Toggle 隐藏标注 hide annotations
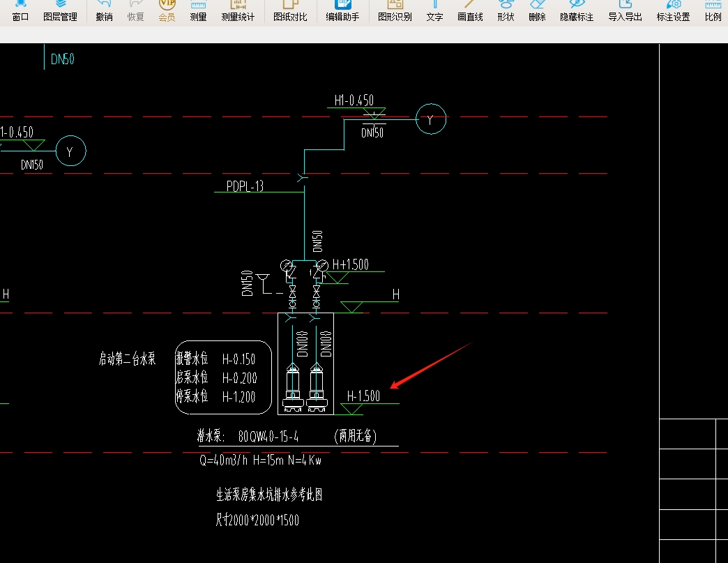This screenshot has height=563, width=728. (577, 12)
